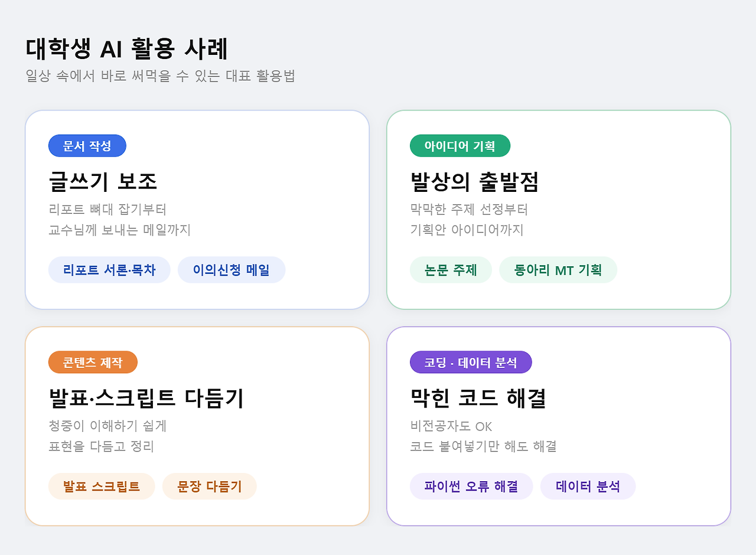Click the 발상의 출발점 card heading
The width and height of the screenshot is (756, 555).
[x=474, y=182]
